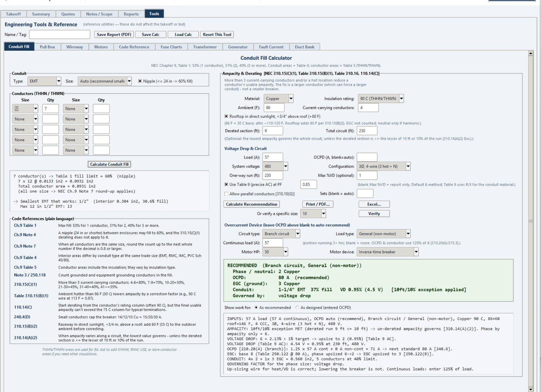Switch to the Motors tool tab
Screen dimensions: 541x392
[101, 47]
